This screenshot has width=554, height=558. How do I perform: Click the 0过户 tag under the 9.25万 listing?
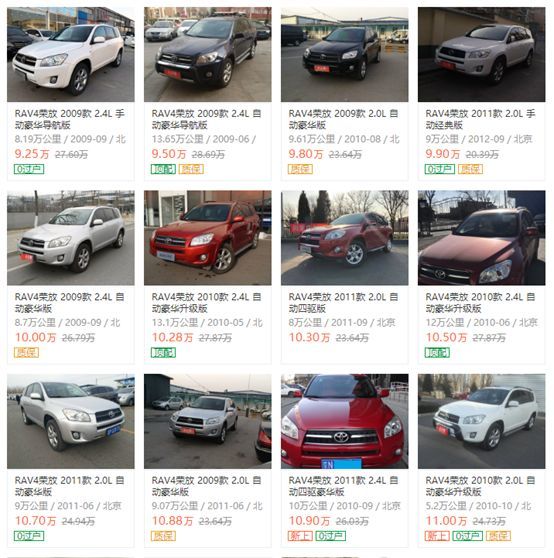tap(29, 169)
